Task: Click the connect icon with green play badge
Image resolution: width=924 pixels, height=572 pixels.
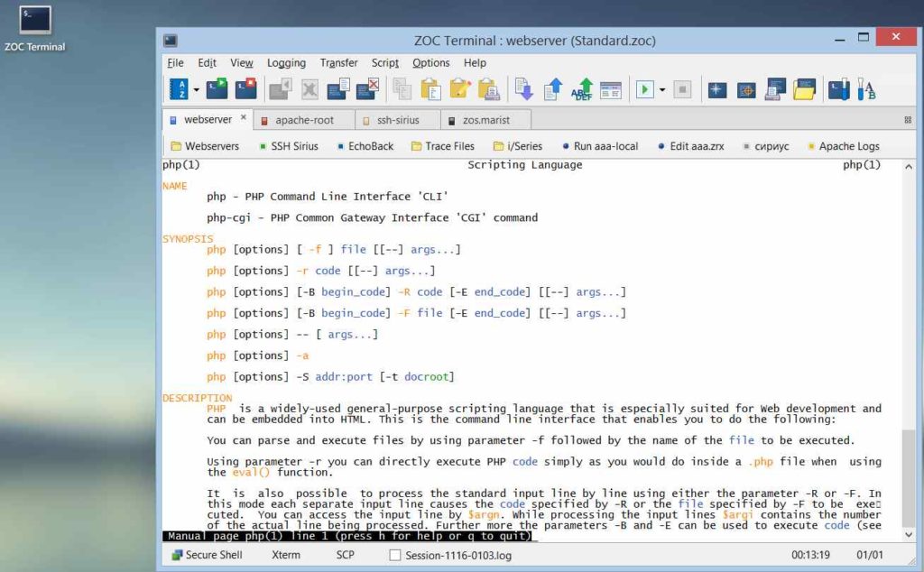Action: (x=217, y=89)
